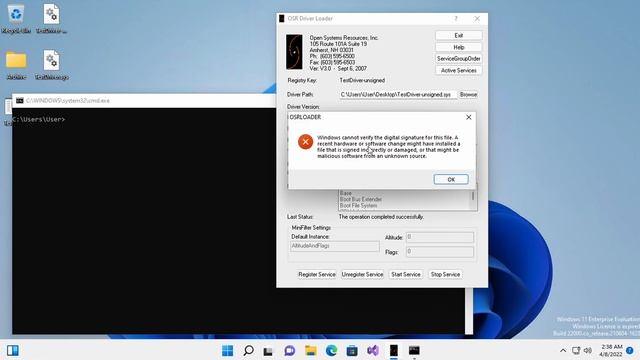
Task: Close the OSR Driver Loader window
Action: (x=477, y=18)
